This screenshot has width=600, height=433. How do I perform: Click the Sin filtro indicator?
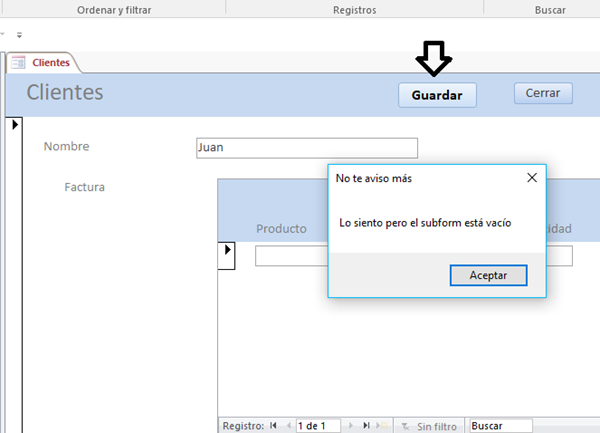pyautogui.click(x=429, y=426)
